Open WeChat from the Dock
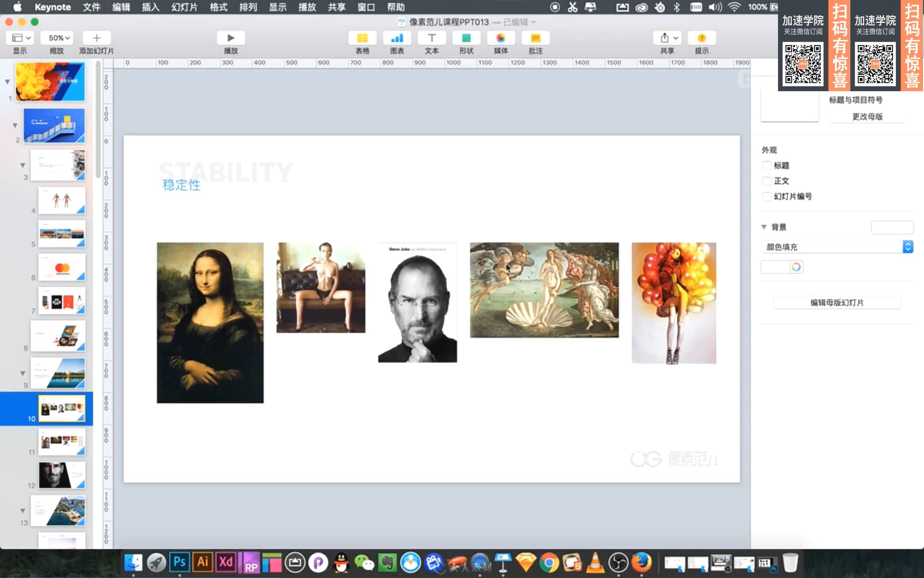 point(364,563)
